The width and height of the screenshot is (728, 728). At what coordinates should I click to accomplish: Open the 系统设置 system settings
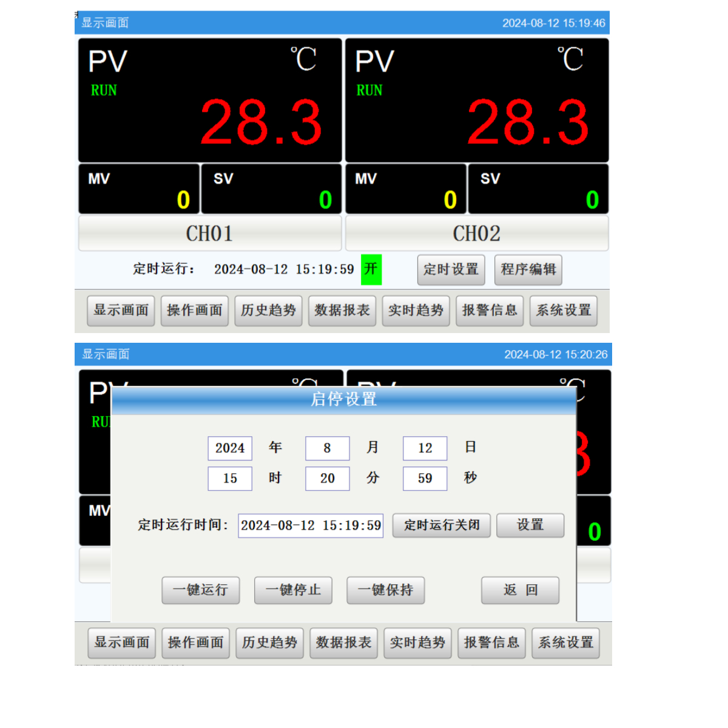(564, 311)
